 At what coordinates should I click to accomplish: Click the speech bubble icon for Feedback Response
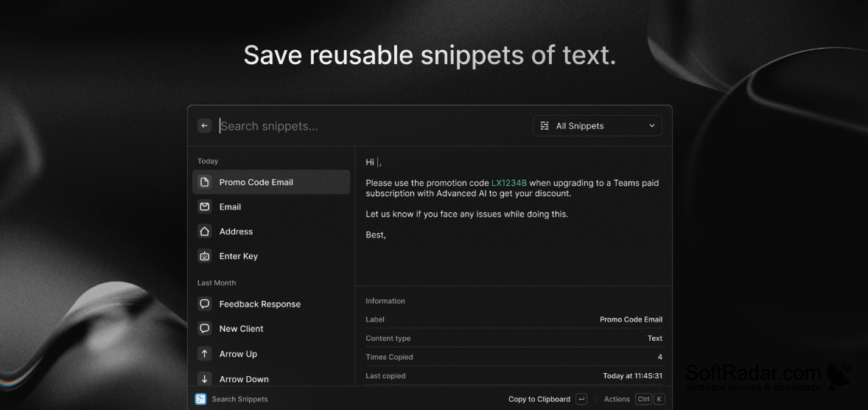tap(205, 304)
